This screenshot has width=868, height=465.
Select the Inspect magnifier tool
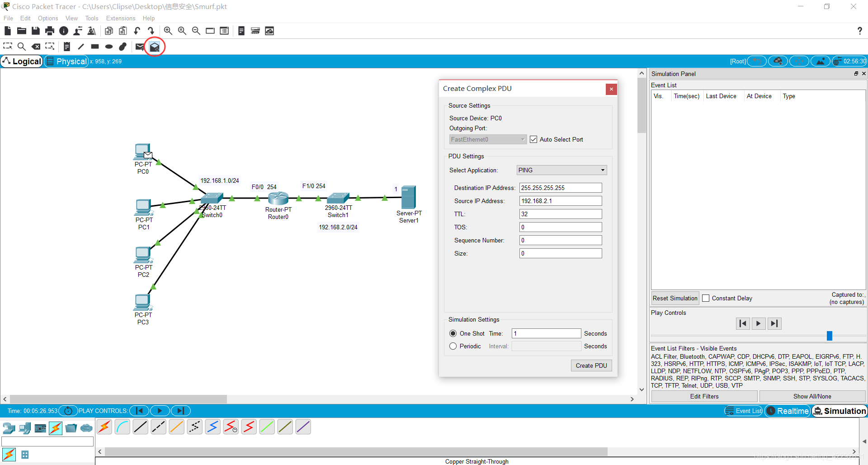[21, 46]
